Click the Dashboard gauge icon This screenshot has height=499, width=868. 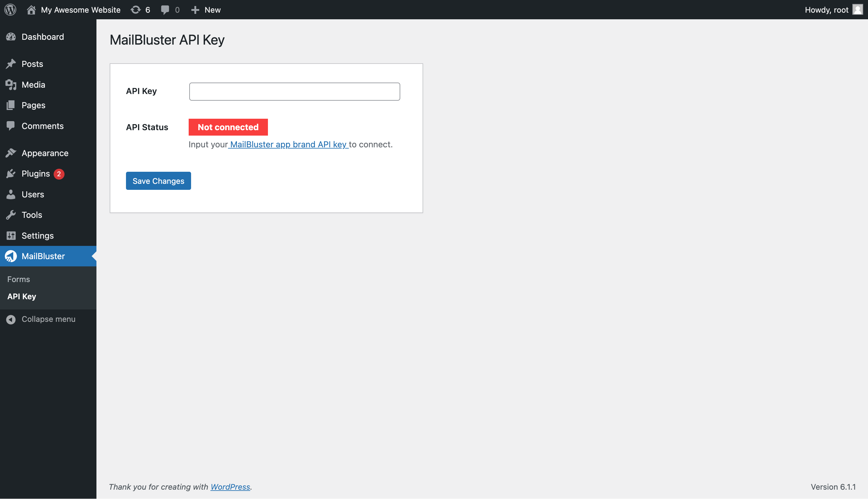point(11,37)
